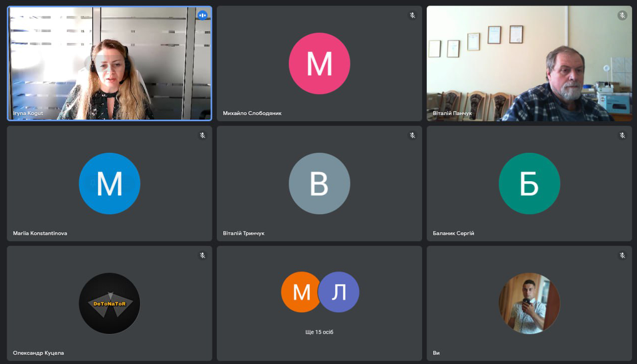Click muted mic icon on Віталій Панчук video
The width and height of the screenshot is (637, 364).
(x=622, y=16)
